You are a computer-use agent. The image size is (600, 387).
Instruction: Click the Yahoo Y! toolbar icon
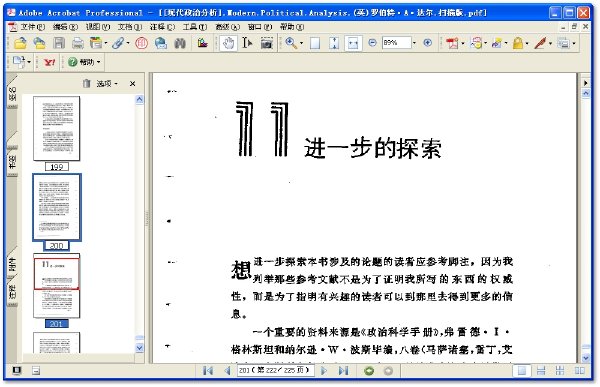(49, 62)
